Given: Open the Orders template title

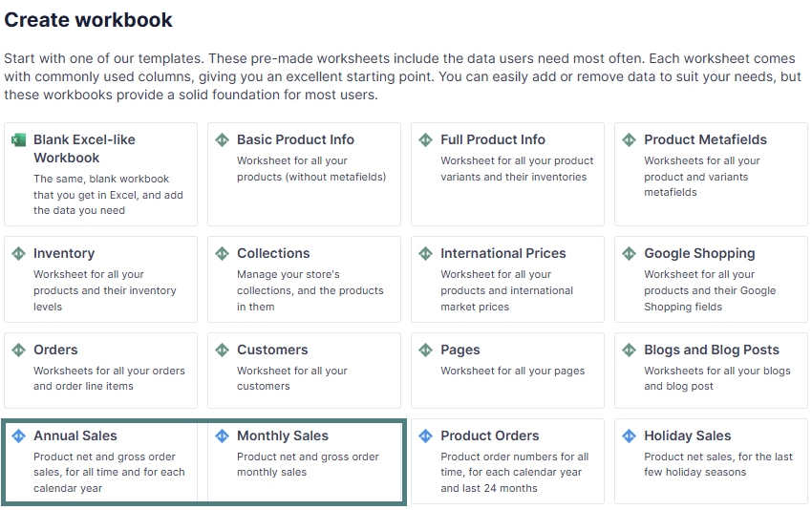Looking at the screenshot, I should point(55,350).
